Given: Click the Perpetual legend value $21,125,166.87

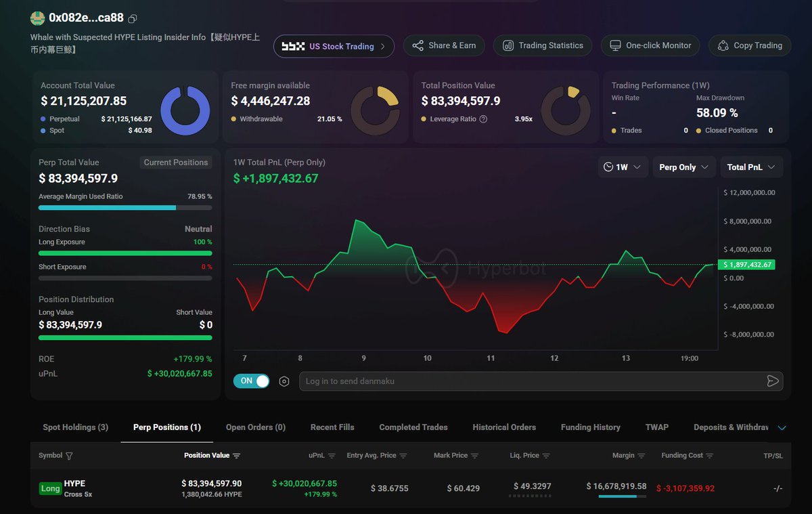Looking at the screenshot, I should coord(127,119).
